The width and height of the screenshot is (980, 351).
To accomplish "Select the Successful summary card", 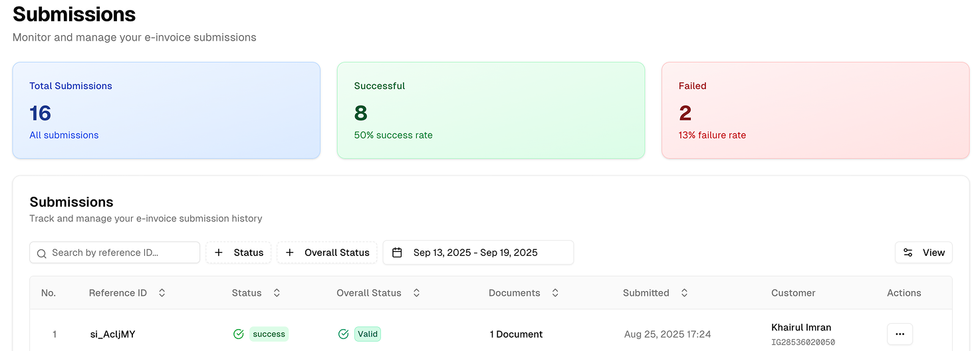I will click(491, 110).
